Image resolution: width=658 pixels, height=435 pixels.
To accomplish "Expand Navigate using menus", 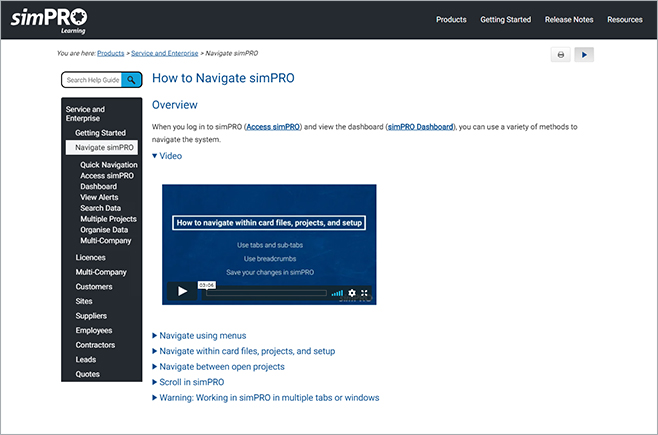I will coord(199,336).
